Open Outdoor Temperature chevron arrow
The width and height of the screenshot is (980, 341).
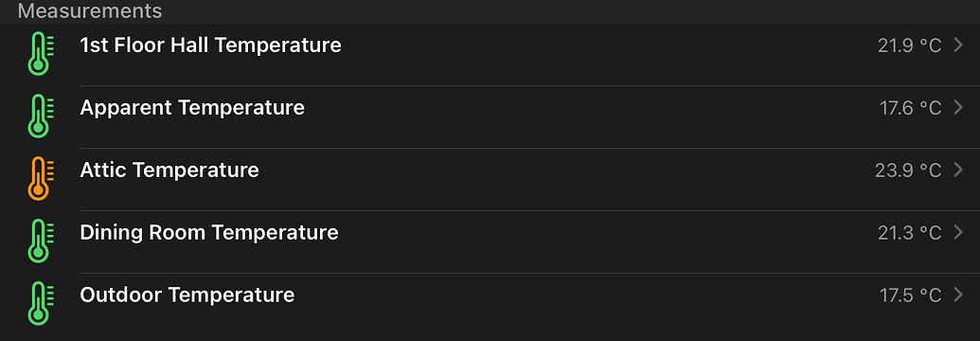(x=959, y=296)
